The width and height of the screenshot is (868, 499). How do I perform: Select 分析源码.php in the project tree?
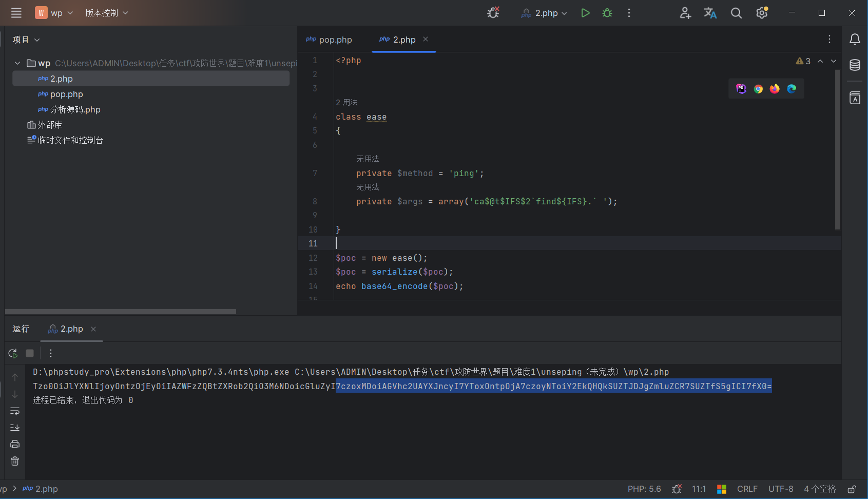pos(69,109)
